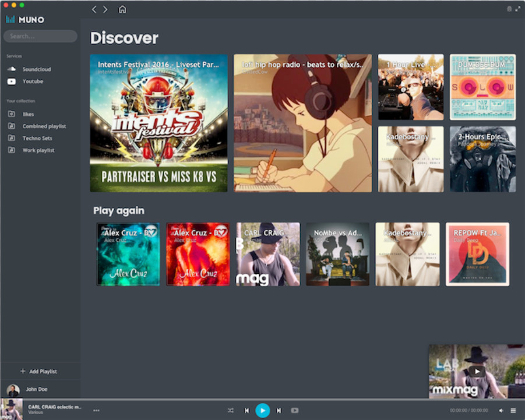Click the Soundcloud cloud icon
This screenshot has width=525, height=420.
click(12, 69)
